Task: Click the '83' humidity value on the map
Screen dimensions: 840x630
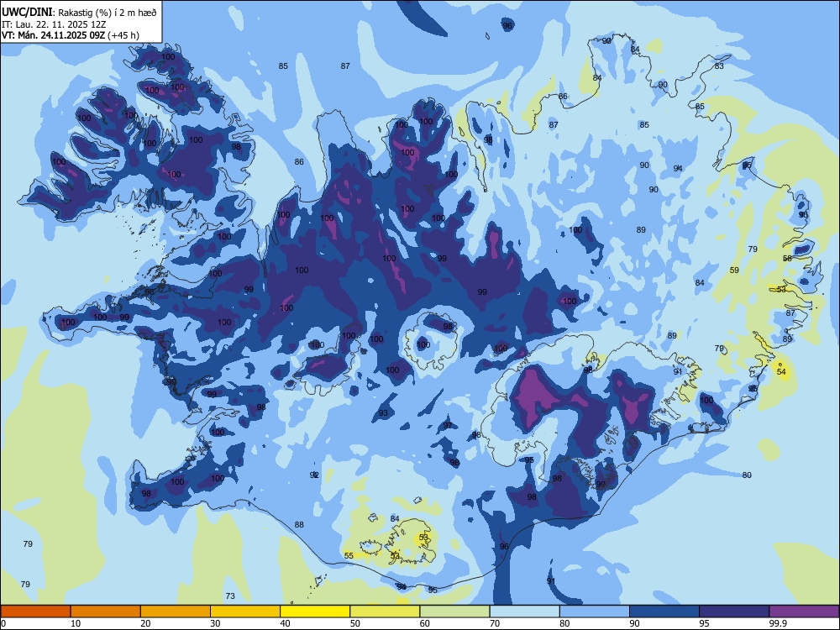Action: tap(719, 66)
